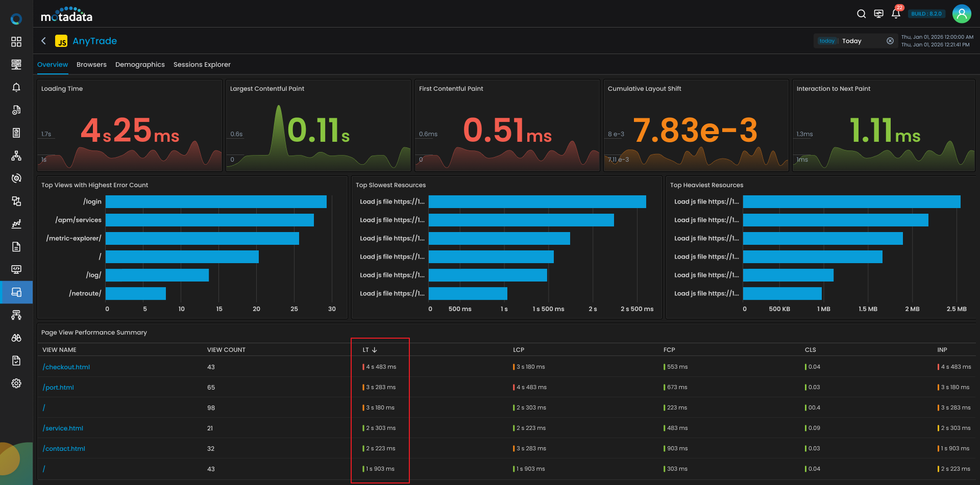
Task: Clear the Today time range filter
Action: (x=890, y=41)
